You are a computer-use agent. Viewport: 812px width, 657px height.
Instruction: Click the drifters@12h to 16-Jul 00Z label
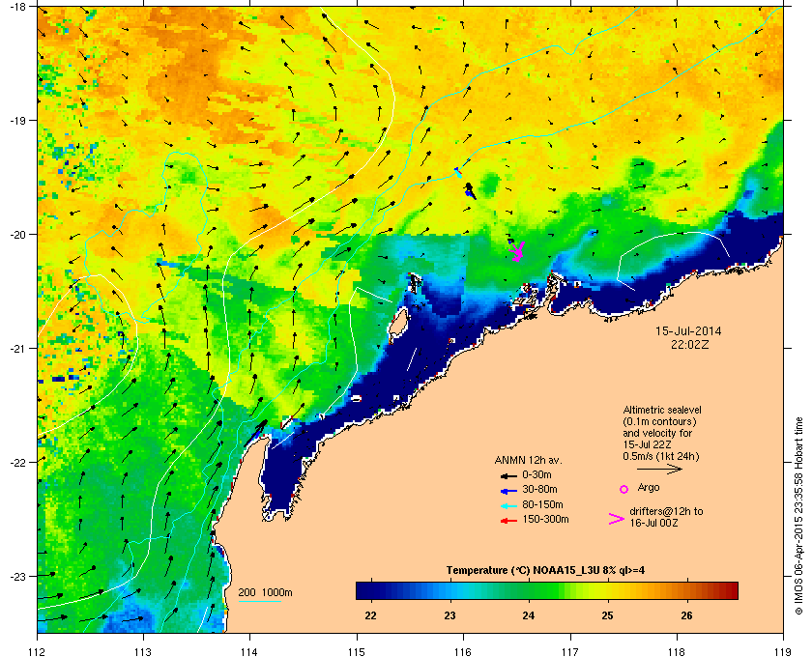coord(666,517)
